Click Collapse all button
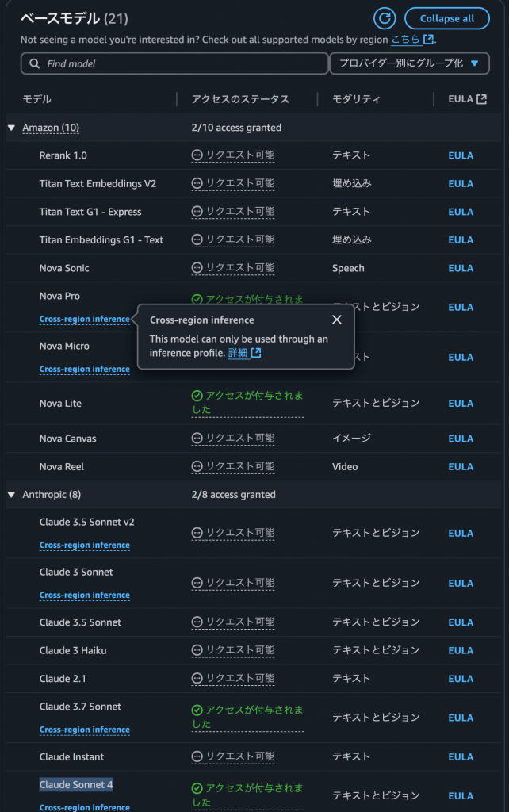The width and height of the screenshot is (509, 812). 447,19
